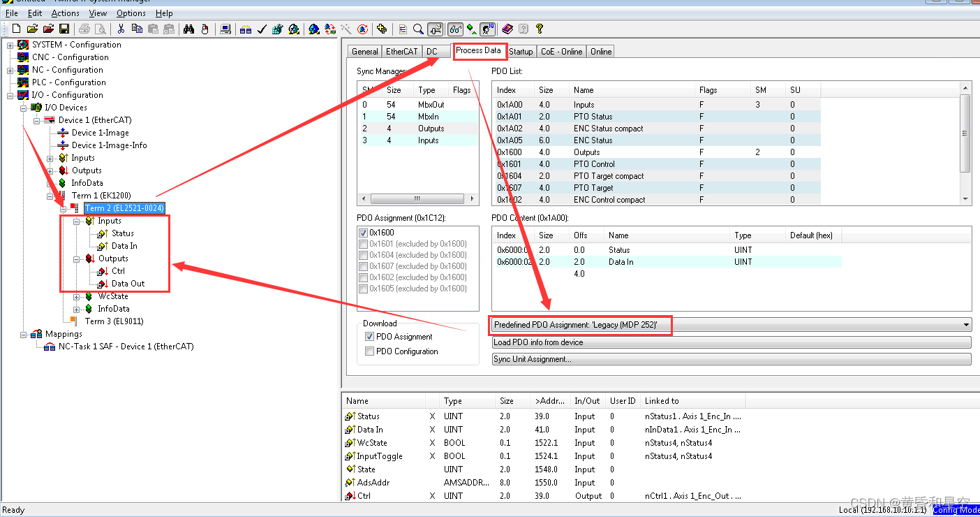
Task: Select SYSTEM - Configuration node icon
Action: (x=23, y=45)
